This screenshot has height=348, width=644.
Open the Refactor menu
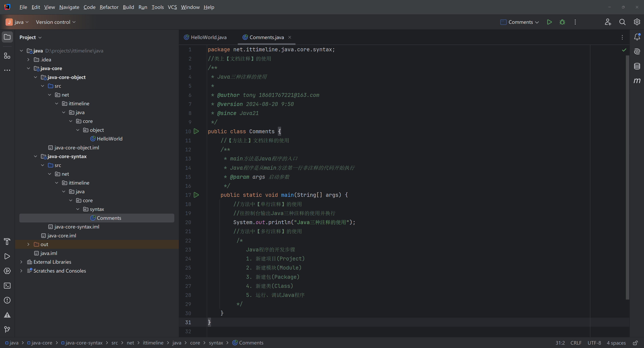pos(109,7)
